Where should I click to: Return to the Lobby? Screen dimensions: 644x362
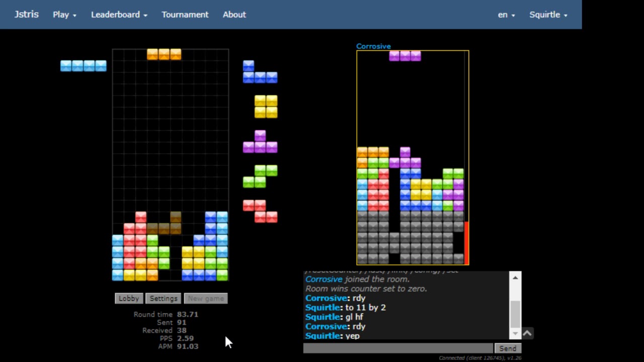[128, 298]
